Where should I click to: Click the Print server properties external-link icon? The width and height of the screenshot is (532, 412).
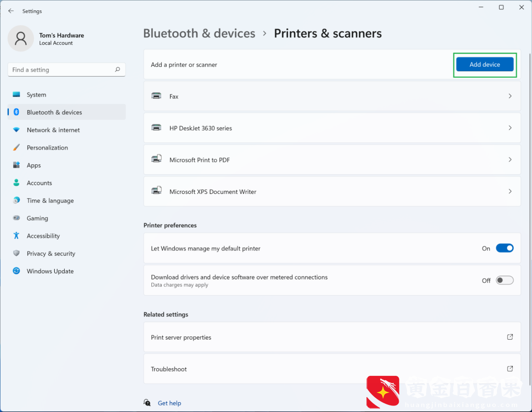(x=510, y=337)
